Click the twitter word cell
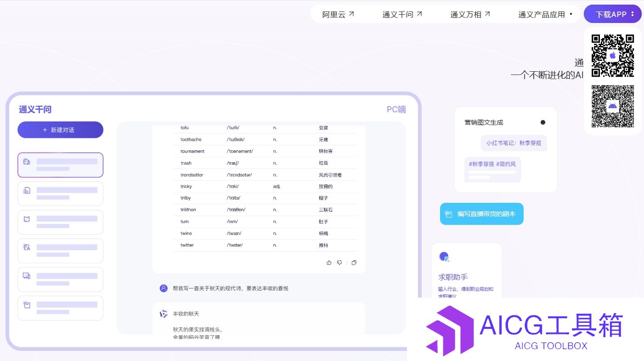644x361 pixels. (187, 245)
